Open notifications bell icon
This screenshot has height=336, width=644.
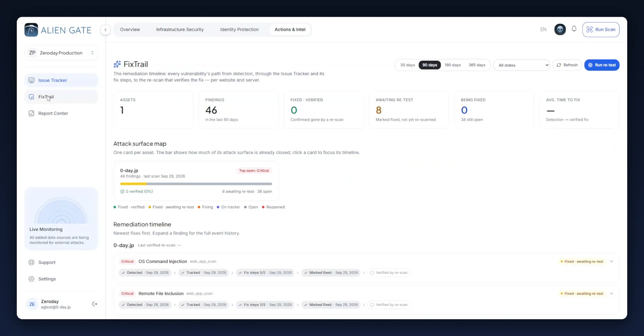[574, 29]
